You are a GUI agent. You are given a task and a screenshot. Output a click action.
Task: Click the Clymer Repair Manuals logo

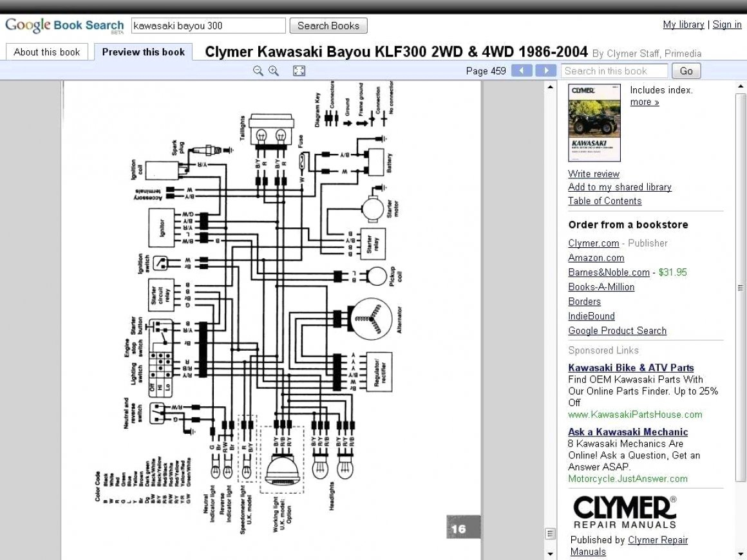624,512
